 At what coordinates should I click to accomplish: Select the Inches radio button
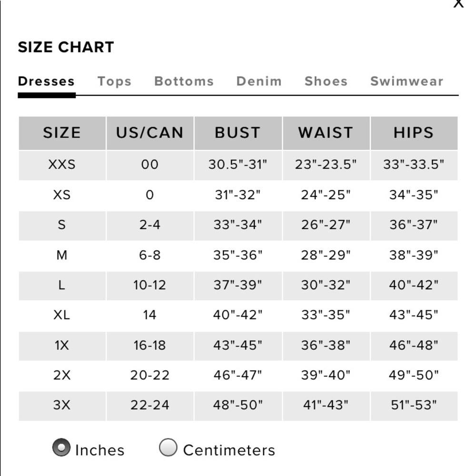click(x=61, y=447)
